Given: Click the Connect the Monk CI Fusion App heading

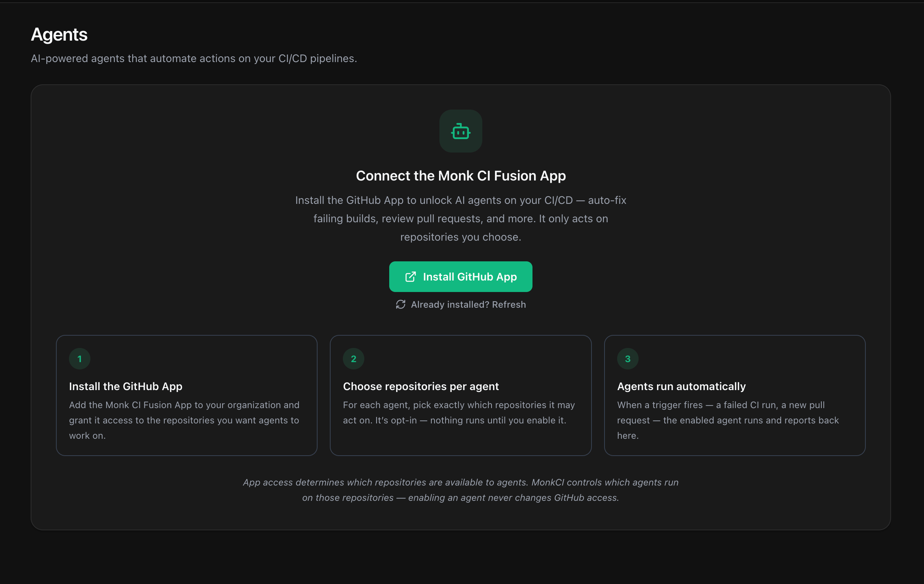Looking at the screenshot, I should tap(460, 176).
